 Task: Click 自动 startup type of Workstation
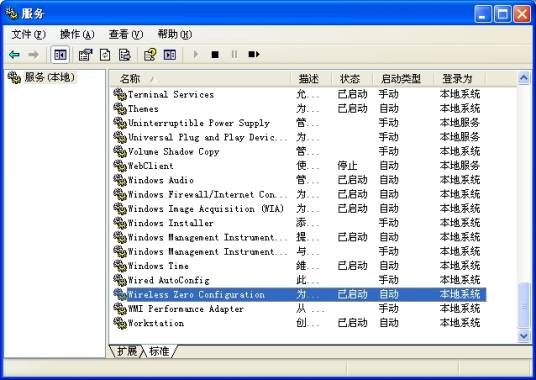click(x=389, y=323)
